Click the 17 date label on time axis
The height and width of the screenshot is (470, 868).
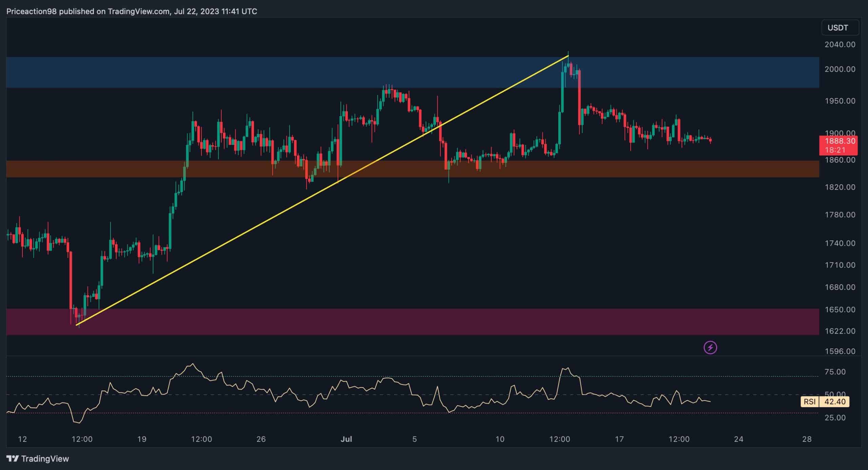click(619, 439)
